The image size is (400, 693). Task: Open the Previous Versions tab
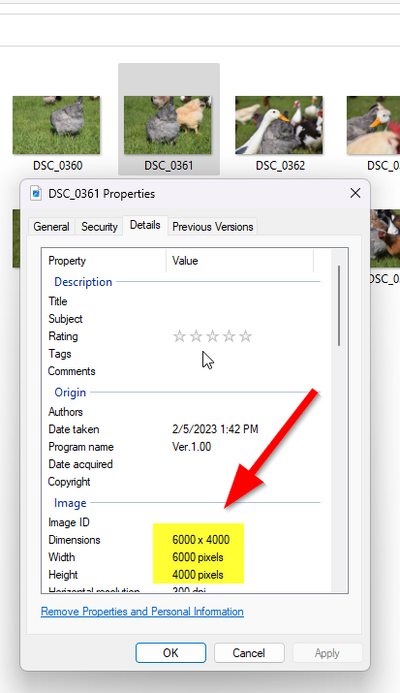click(x=213, y=227)
